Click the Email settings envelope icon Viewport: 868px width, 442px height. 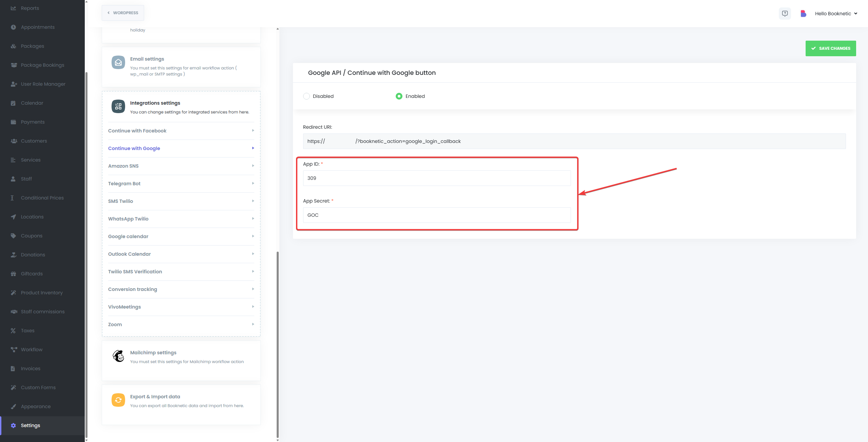(118, 62)
